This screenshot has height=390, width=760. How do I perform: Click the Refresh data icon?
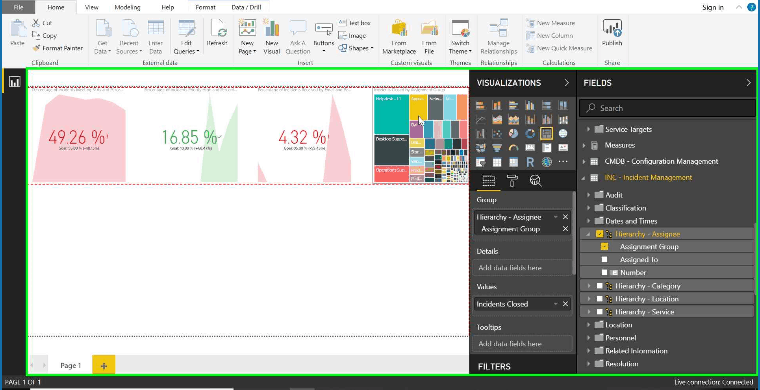click(218, 33)
